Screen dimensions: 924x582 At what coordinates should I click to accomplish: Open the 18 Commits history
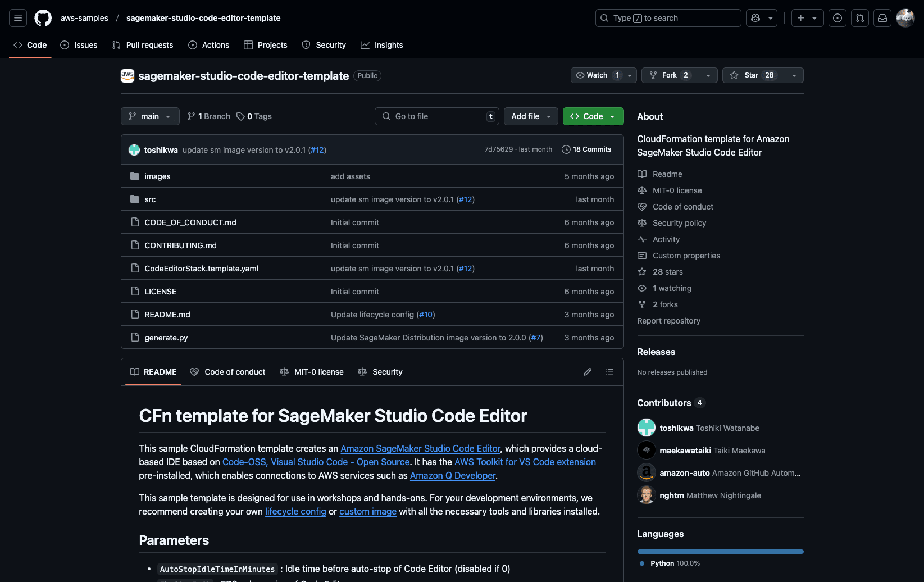click(586, 149)
